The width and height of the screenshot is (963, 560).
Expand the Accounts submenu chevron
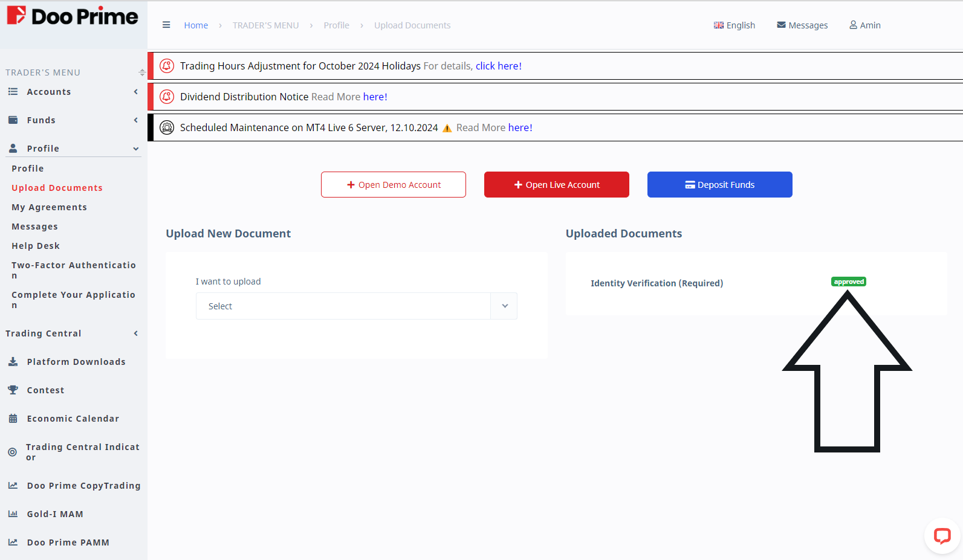[x=135, y=92]
